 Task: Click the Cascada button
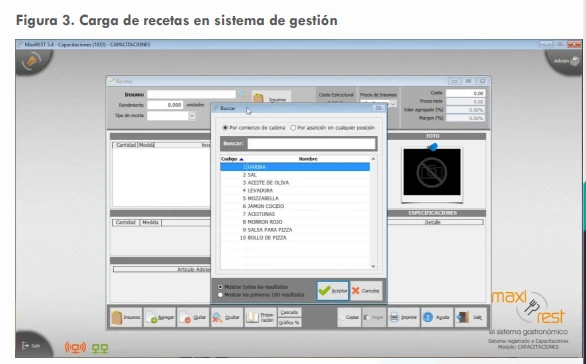[290, 312]
